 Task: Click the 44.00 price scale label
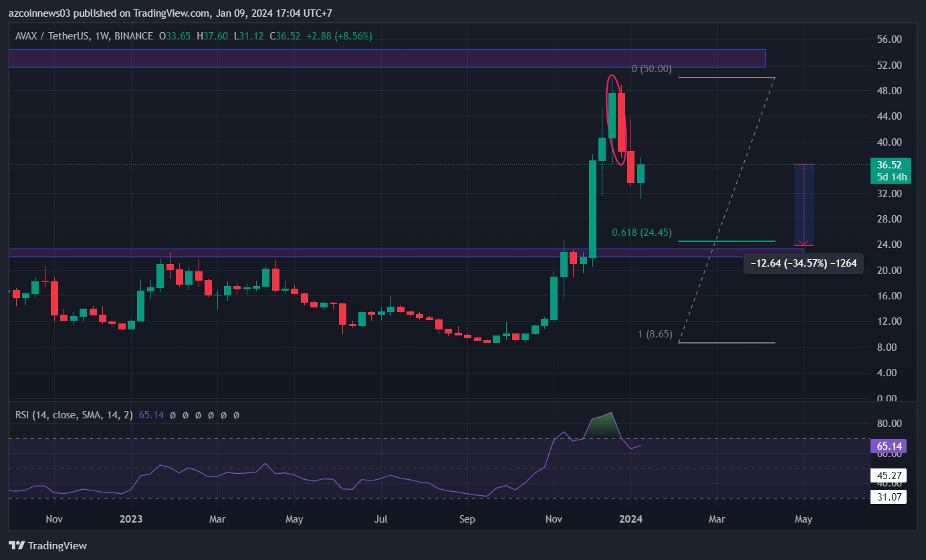890,116
